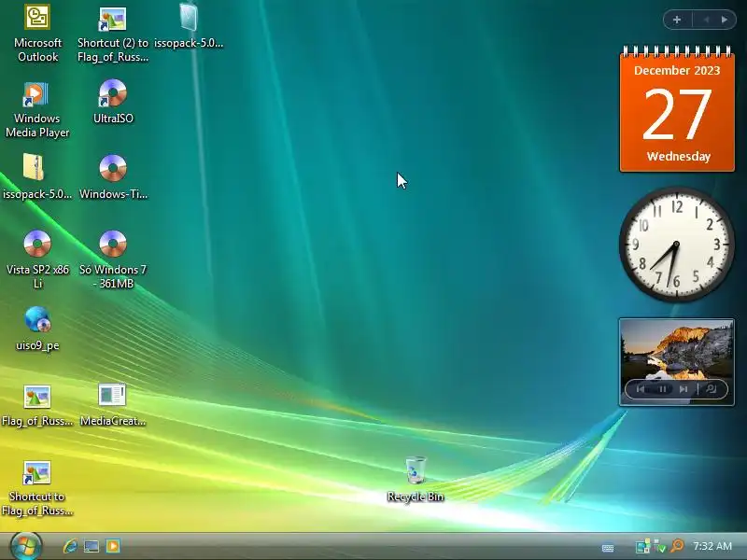Screen dimensions: 747x560
Task: Click the slideshow gadget View magnifier button
Action: point(712,389)
